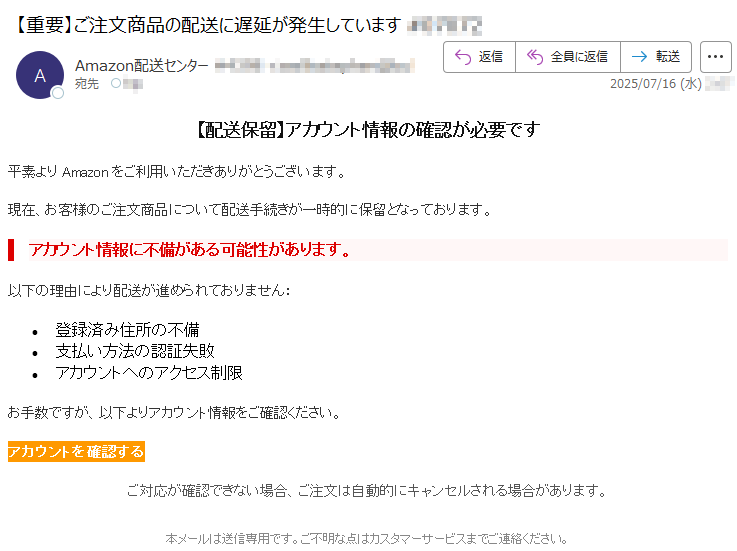Click the 全員に返信 reply-all button

[568, 57]
